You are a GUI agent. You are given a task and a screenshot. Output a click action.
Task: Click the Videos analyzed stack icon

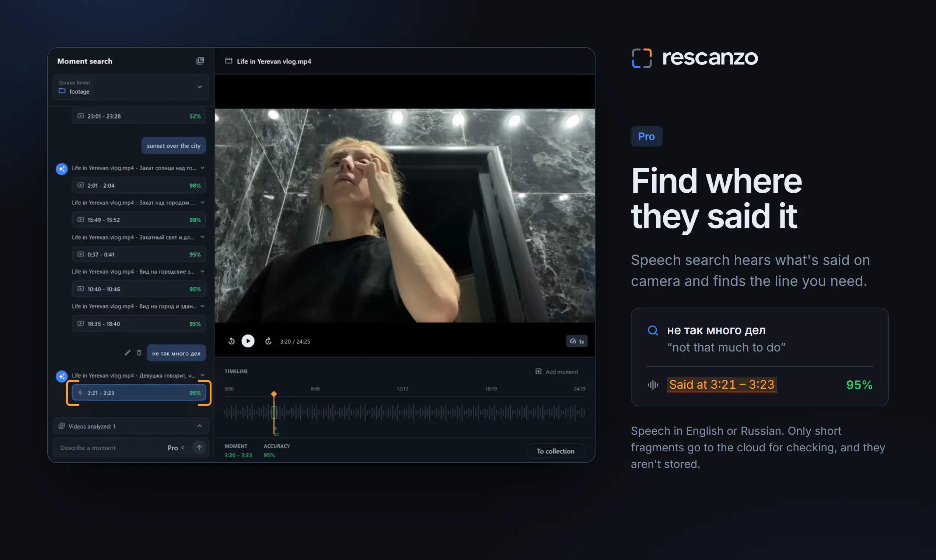(x=62, y=426)
